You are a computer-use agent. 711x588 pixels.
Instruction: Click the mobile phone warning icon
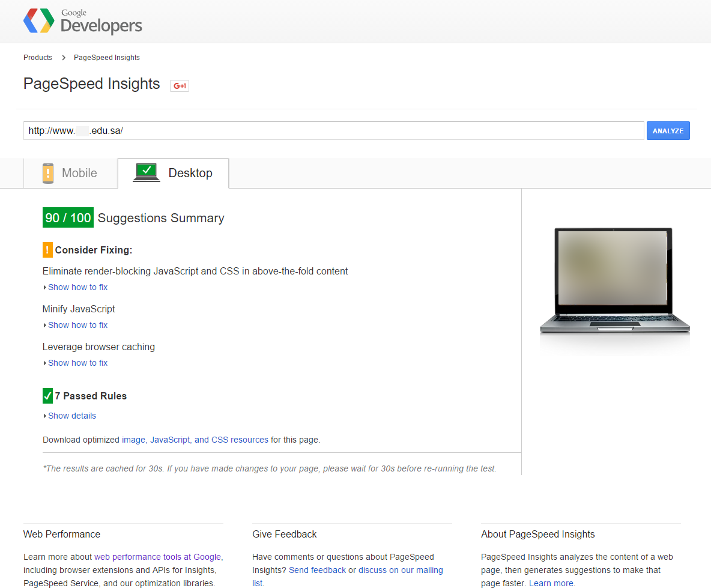48,173
